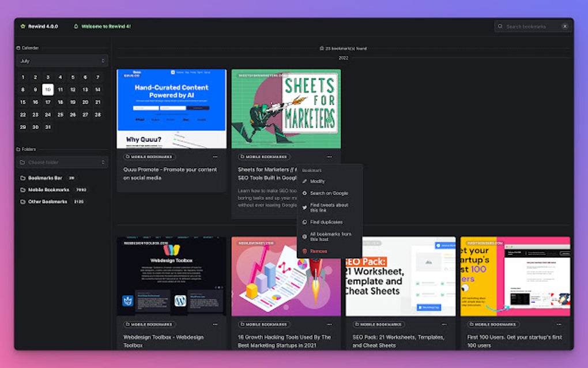The width and height of the screenshot is (588, 368).
Task: Open three-dot menu on Quuu Promote card
Action: (x=215, y=157)
